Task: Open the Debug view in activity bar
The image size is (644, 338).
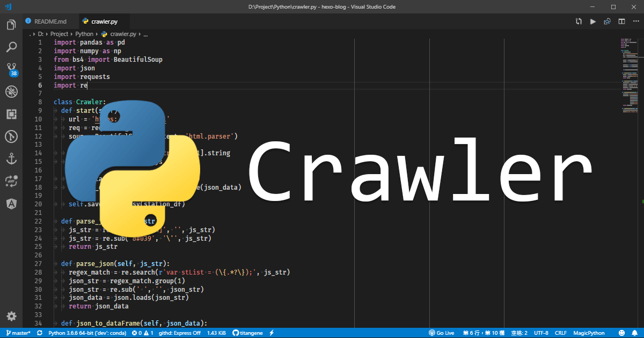Action: click(x=11, y=92)
